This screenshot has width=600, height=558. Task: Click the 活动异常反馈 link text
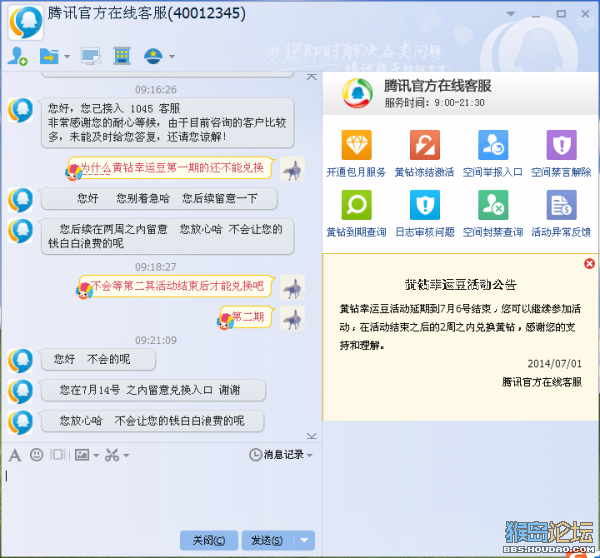(561, 232)
